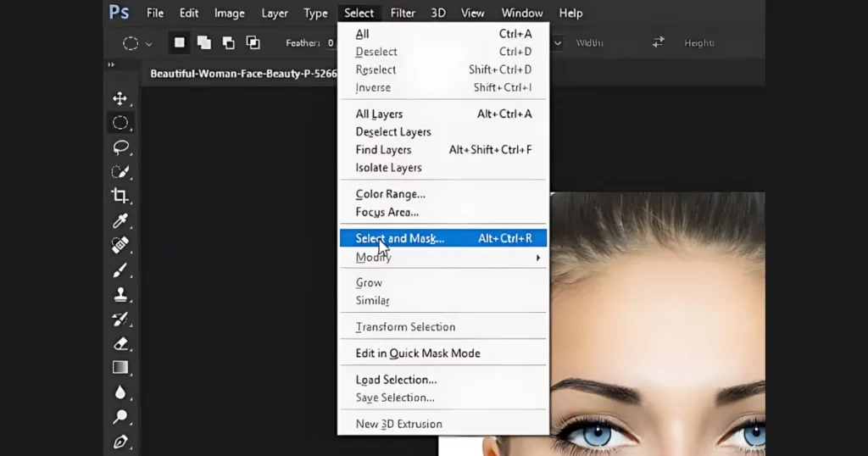The height and width of the screenshot is (456, 868).
Task: Select the Gradient tool
Action: [120, 368]
